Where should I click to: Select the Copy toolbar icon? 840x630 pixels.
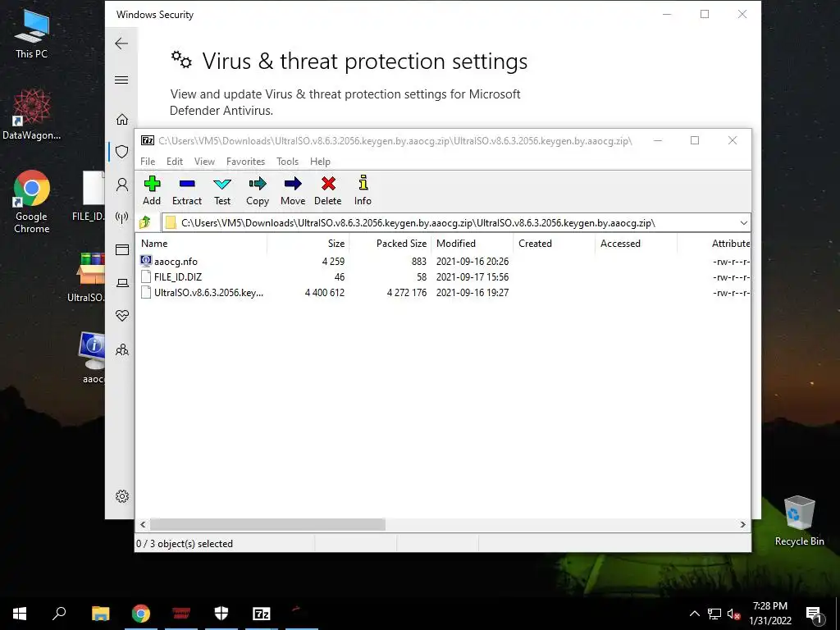click(x=257, y=190)
